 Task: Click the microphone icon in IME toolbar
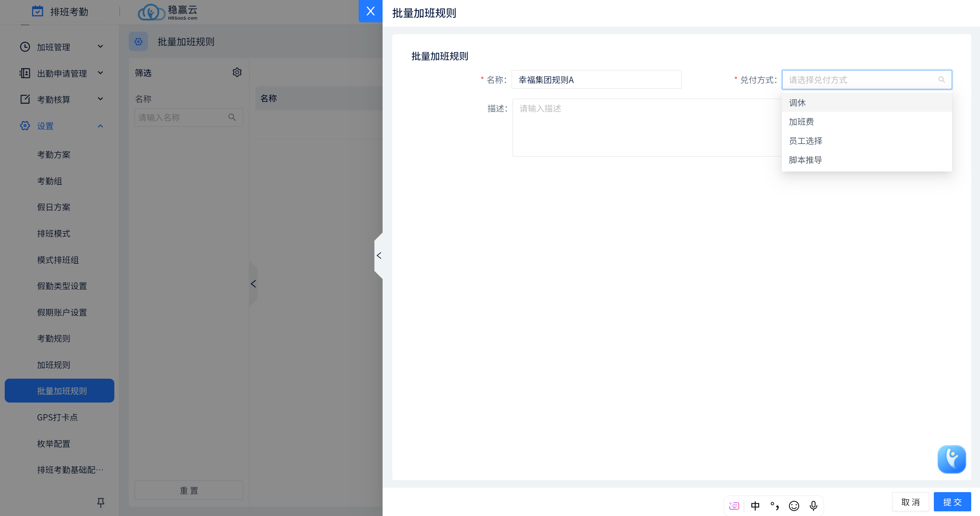(x=814, y=506)
